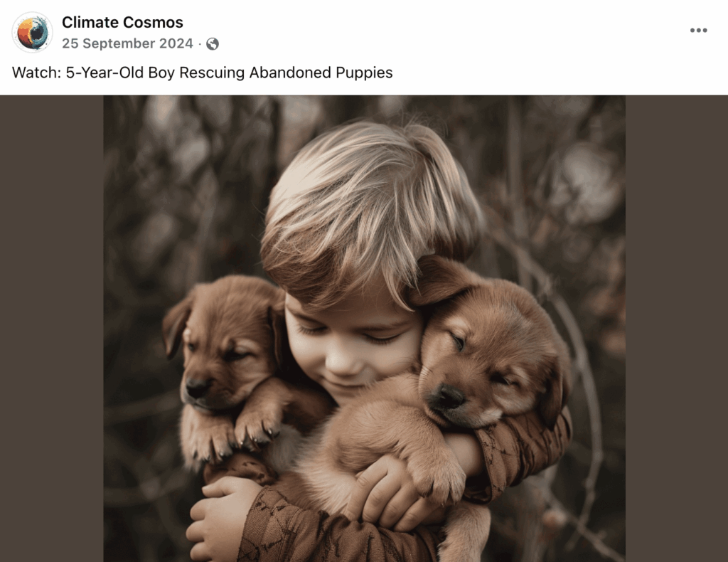
Task: Open the Climate Cosmos profile picture
Action: pyautogui.click(x=32, y=32)
